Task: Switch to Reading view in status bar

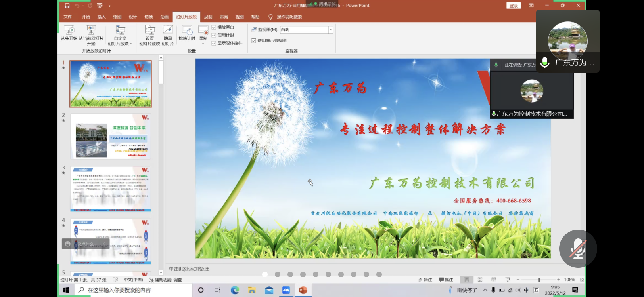Action: (494, 280)
